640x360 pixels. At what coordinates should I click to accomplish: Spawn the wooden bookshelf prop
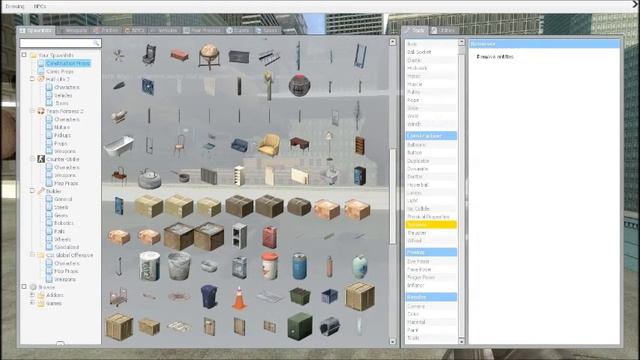pos(360,145)
